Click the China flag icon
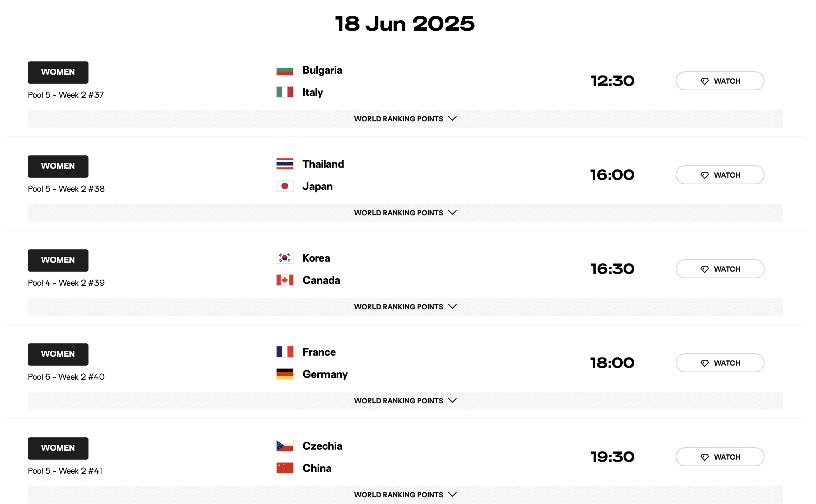 (284, 468)
